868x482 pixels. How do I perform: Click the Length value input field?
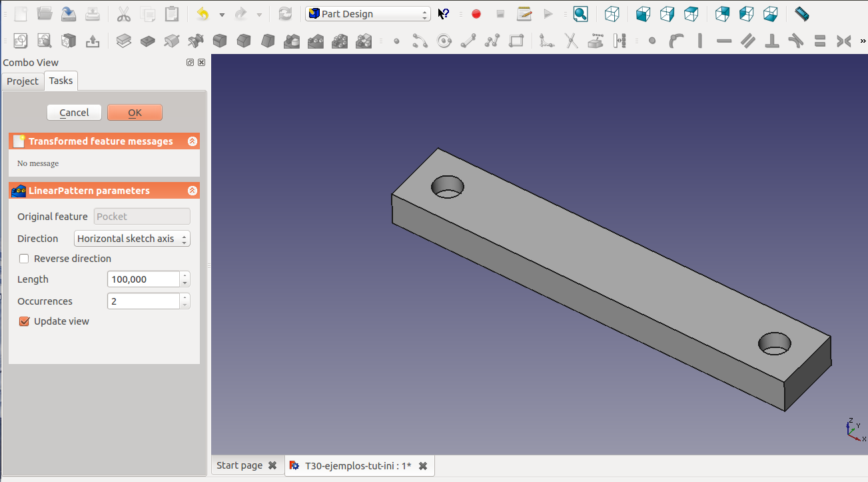point(143,279)
